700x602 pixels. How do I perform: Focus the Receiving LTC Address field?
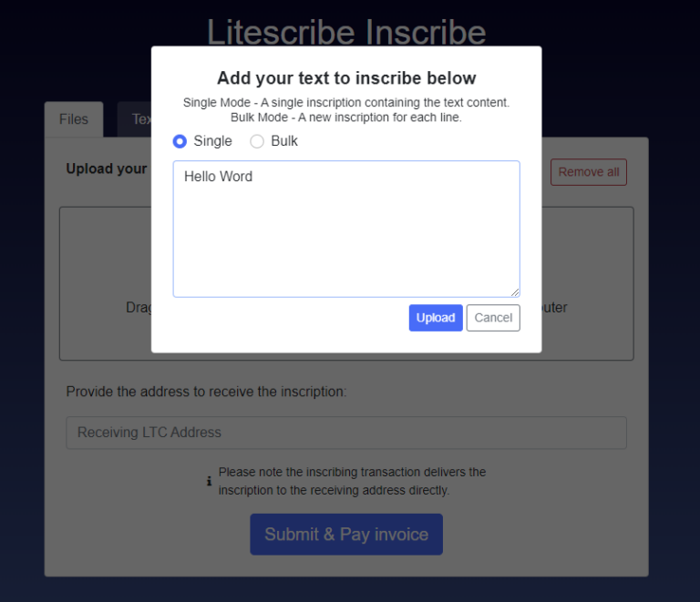pyautogui.click(x=346, y=433)
